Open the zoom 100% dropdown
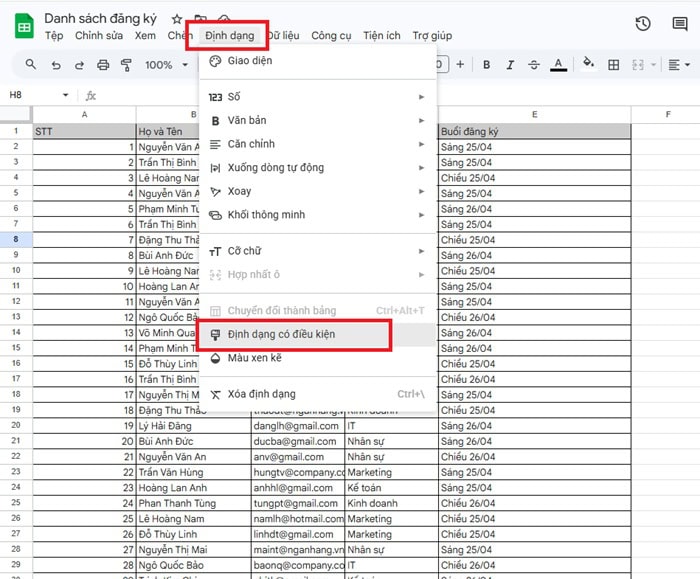 166,65
